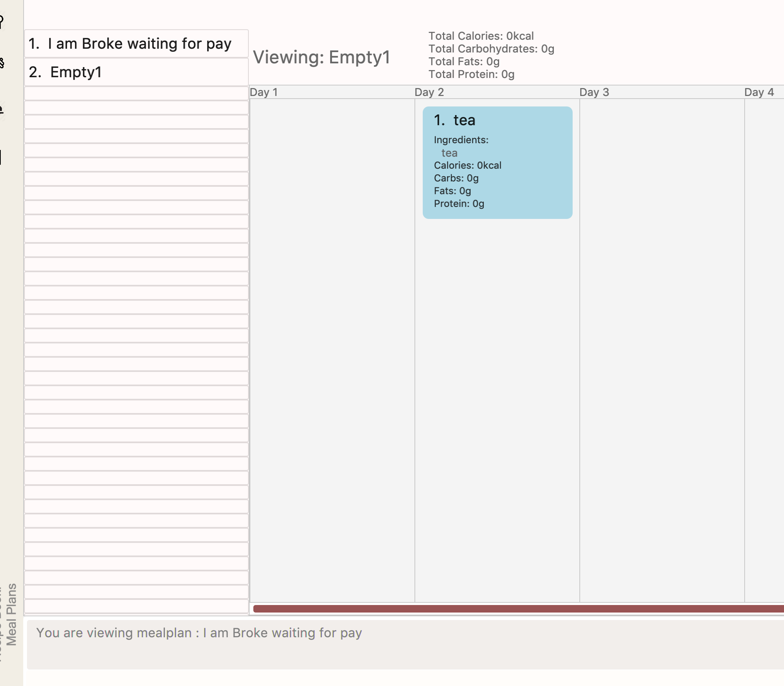Select 'I am Broke waiting for pay' mealplan
Image resolution: width=784 pixels, height=686 pixels.
pyautogui.click(x=136, y=43)
